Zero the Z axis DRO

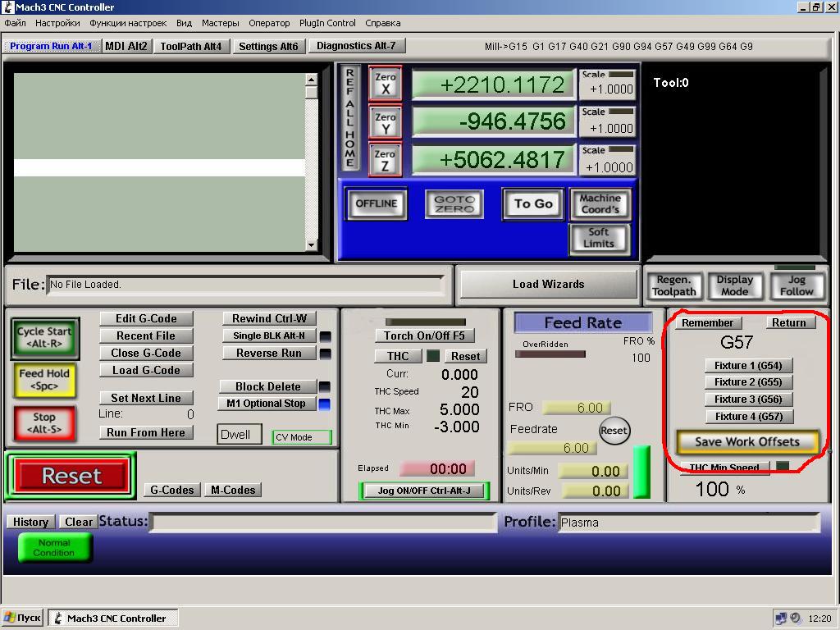(386, 160)
